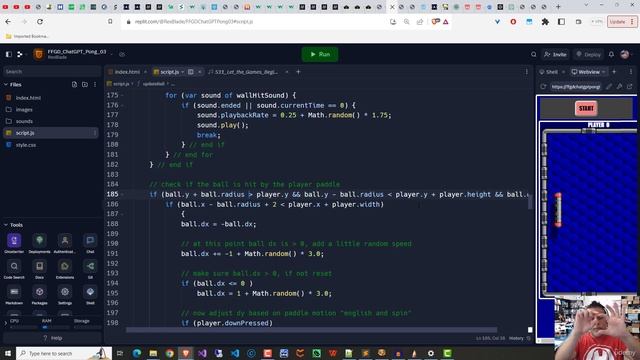Image resolution: width=640 pixels, height=360 pixels.
Task: Expand the CPU RAM Storage resources panel
Action: tap(6, 323)
